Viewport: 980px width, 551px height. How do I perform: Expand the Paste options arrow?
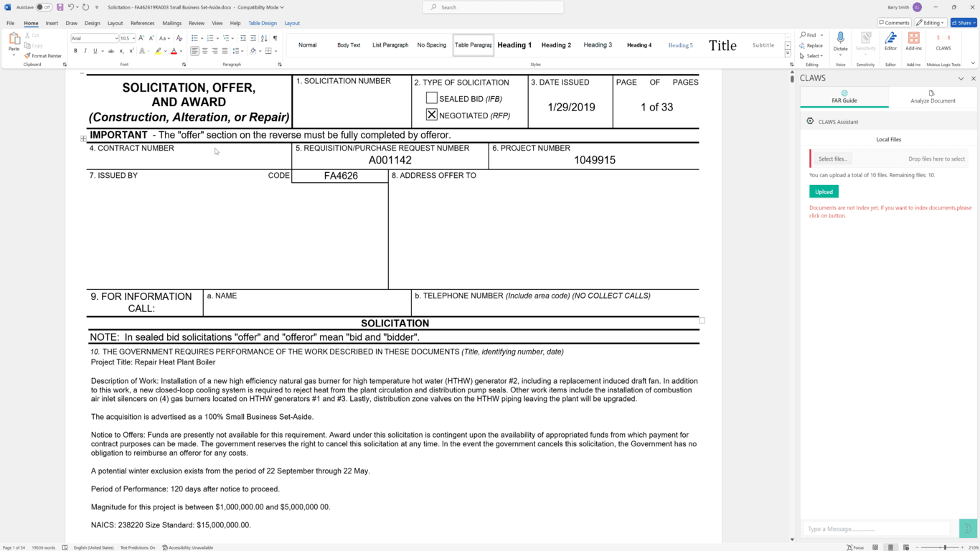[x=13, y=56]
